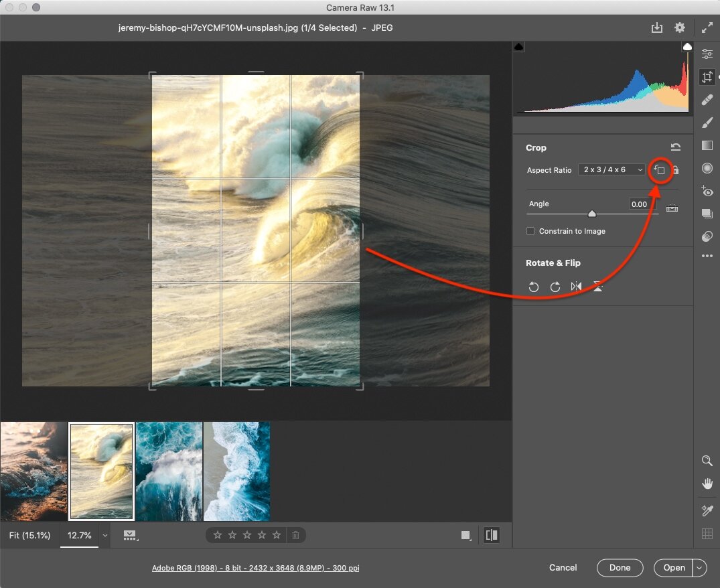Screen dimensions: 720x588
Task: Click the Angle slider handle
Action: tap(592, 214)
